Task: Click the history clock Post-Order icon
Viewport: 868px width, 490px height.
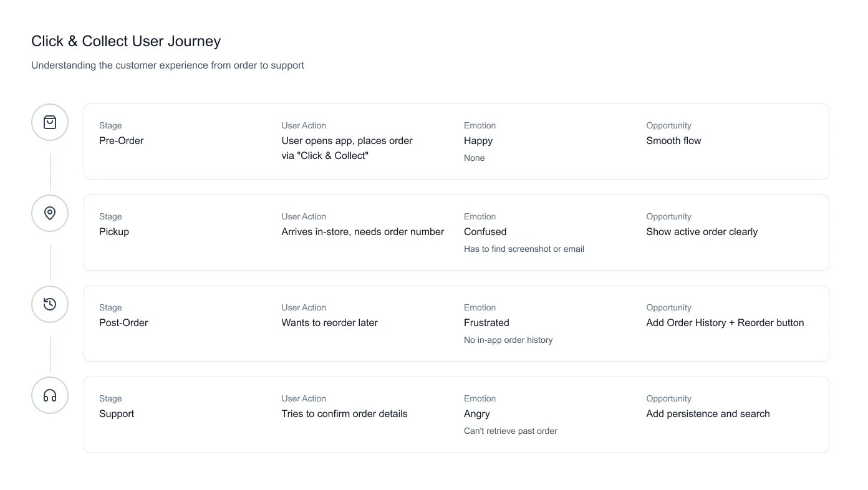Action: point(50,304)
